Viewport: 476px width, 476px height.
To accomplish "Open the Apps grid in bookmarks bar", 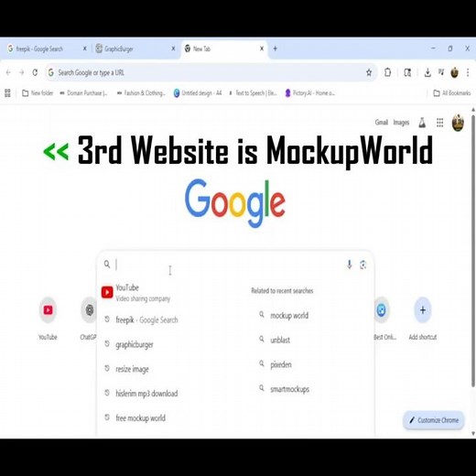I will 7,93.
